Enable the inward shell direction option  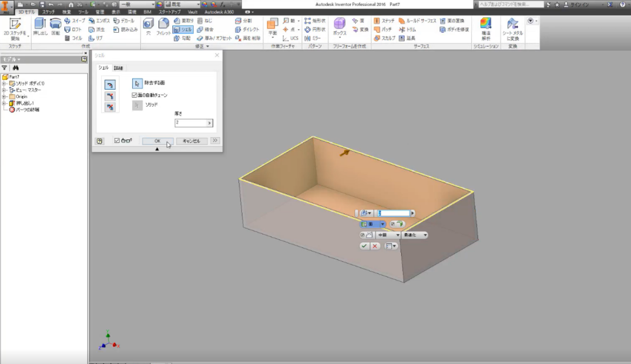click(110, 84)
